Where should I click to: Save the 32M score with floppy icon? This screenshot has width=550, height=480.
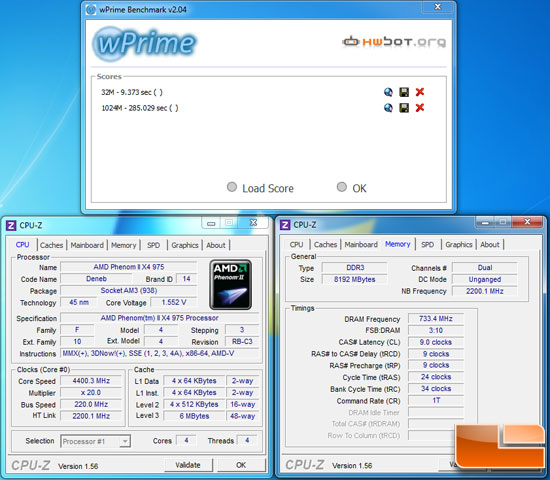(x=404, y=92)
